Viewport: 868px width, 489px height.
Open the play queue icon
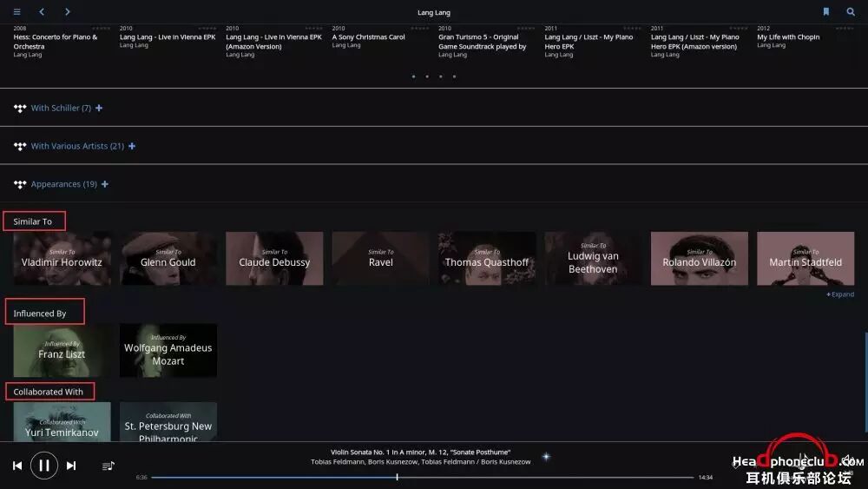[x=108, y=466]
